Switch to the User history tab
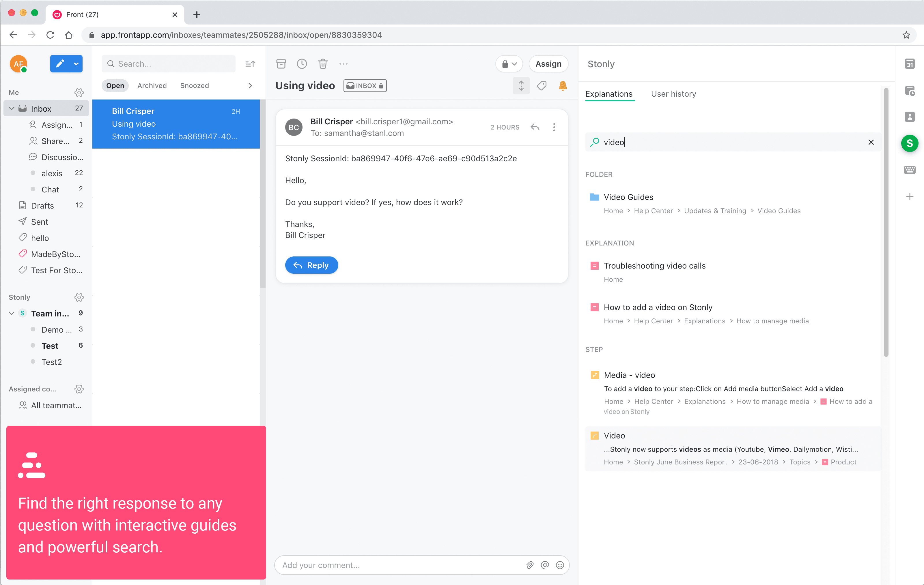This screenshot has height=585, width=924. pyautogui.click(x=673, y=93)
